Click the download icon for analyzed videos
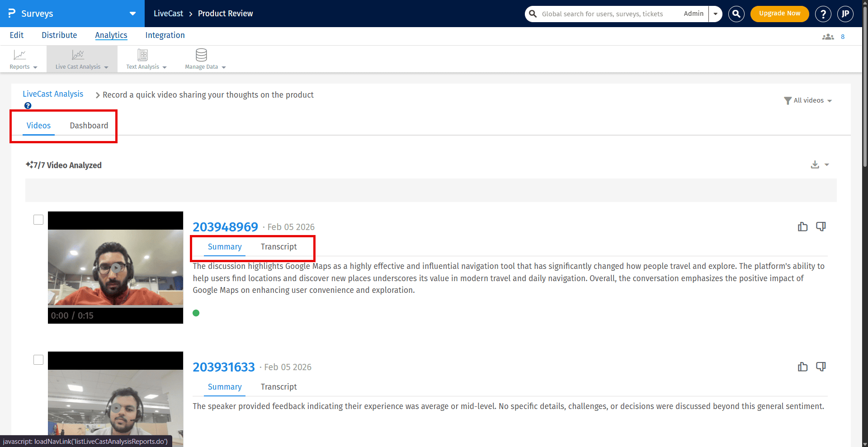Image resolution: width=868 pixels, height=447 pixels. (815, 165)
